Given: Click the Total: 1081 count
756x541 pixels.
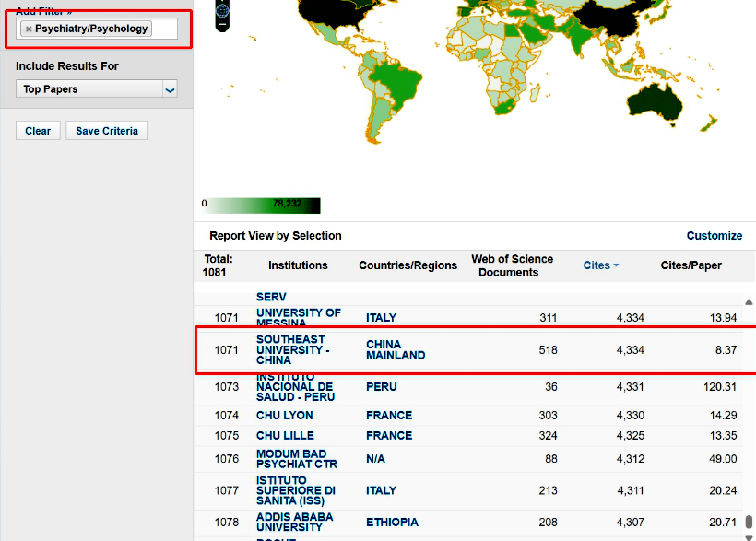Looking at the screenshot, I should click(x=218, y=265).
